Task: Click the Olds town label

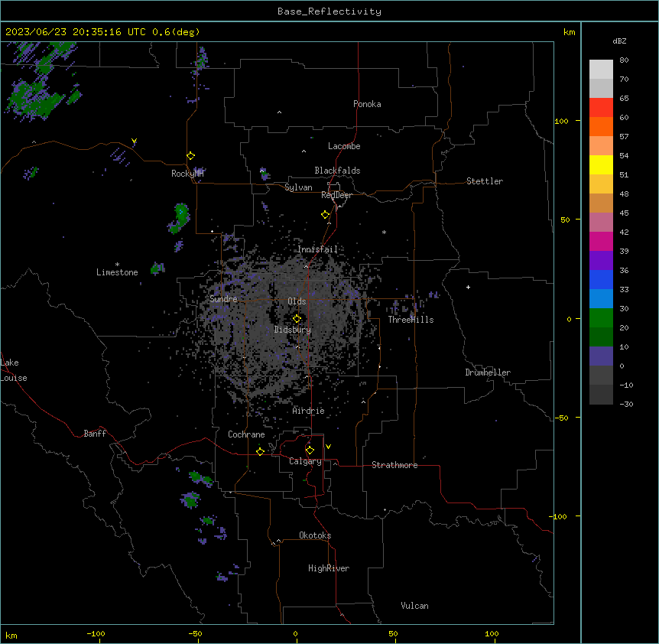Action: tap(297, 301)
